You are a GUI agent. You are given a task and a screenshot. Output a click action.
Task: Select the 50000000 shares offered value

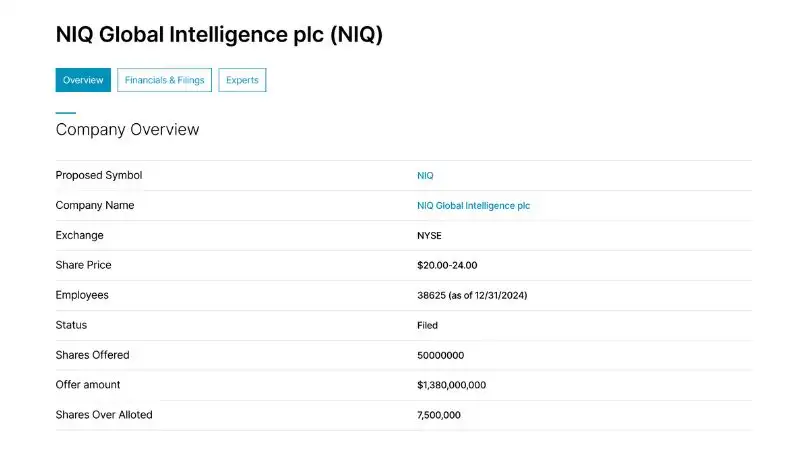pos(440,356)
